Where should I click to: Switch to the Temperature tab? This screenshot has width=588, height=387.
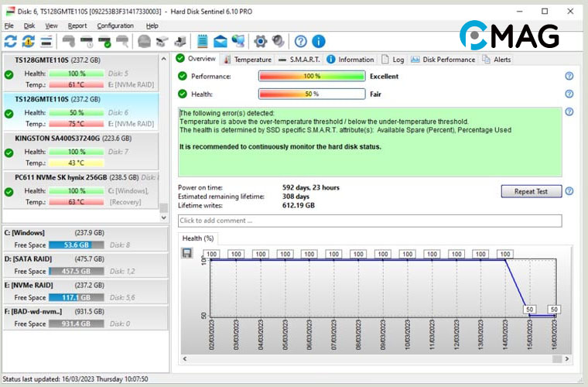[x=248, y=60]
